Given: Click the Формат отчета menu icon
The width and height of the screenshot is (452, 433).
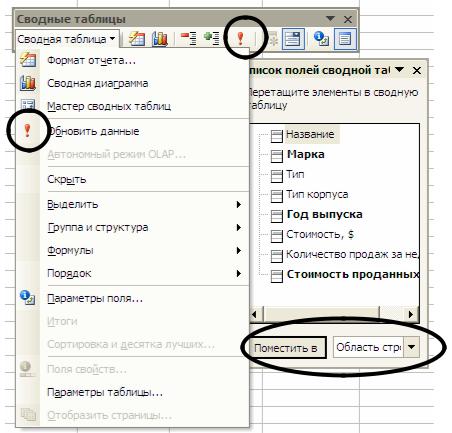Looking at the screenshot, I should tap(28, 60).
